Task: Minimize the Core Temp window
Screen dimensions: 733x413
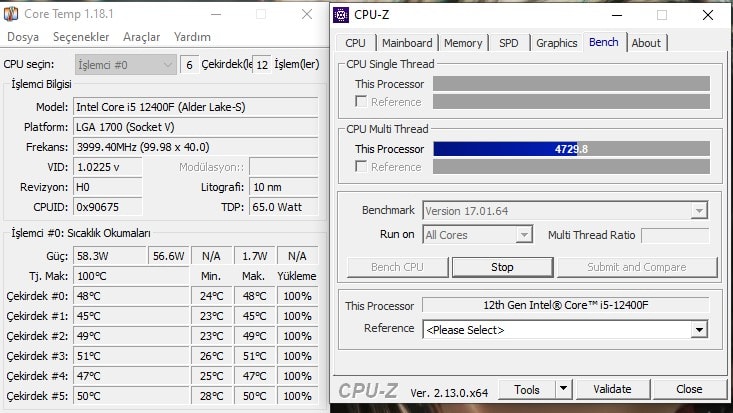Action: [x=216, y=14]
